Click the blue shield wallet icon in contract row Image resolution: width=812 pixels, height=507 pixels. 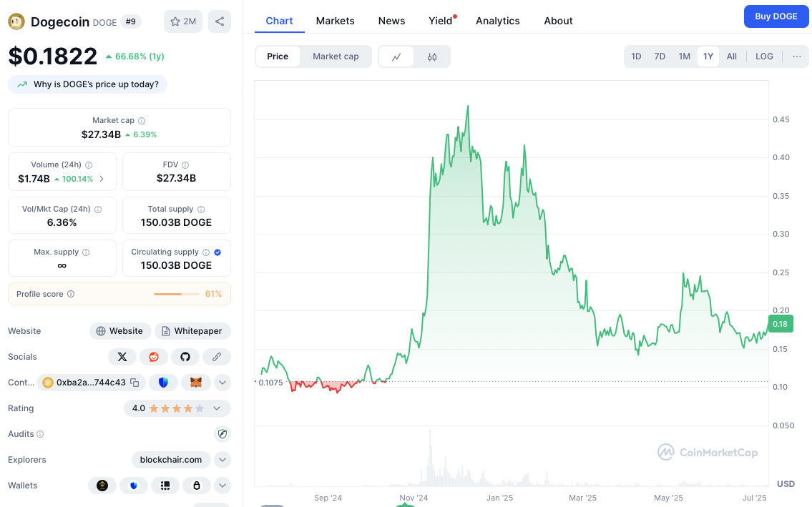pyautogui.click(x=164, y=383)
